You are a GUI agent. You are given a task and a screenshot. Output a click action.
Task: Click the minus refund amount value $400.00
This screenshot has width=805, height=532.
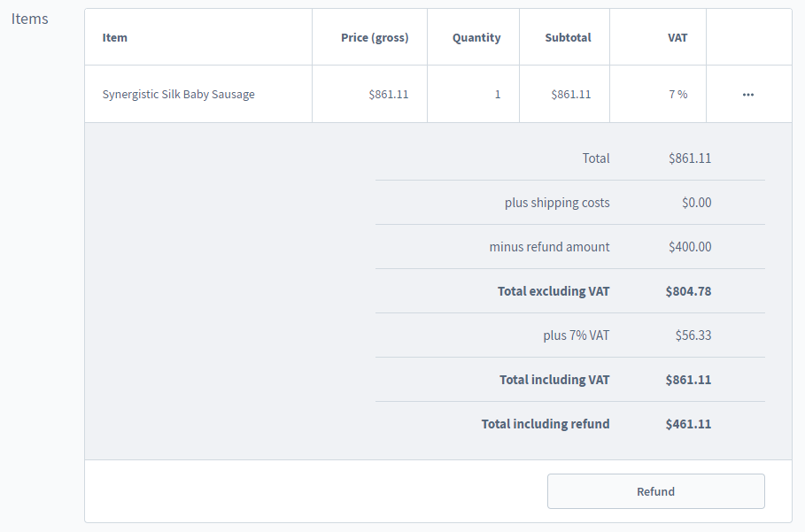pos(690,247)
